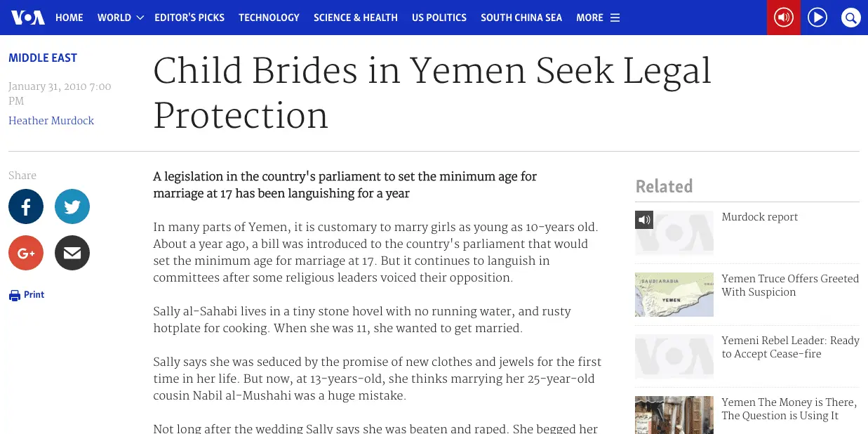Navigate to the South China Sea section
868x434 pixels.
tap(521, 18)
